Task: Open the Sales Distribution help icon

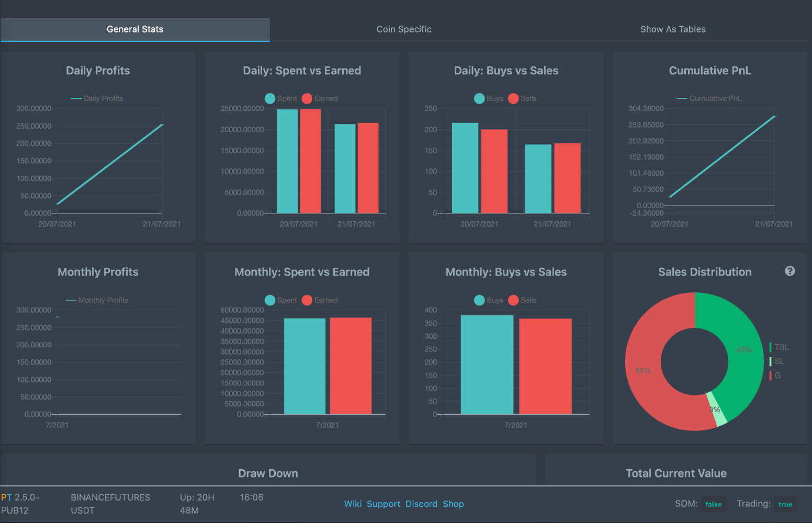Action: [x=790, y=271]
